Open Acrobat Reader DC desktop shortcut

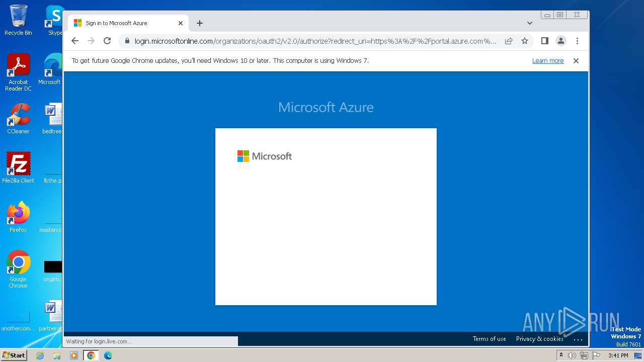(x=18, y=72)
